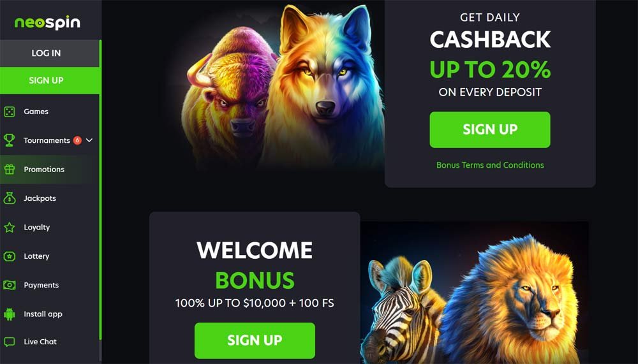
Task: Click SIGN UP under Welcome Bonus
Action: tap(255, 340)
